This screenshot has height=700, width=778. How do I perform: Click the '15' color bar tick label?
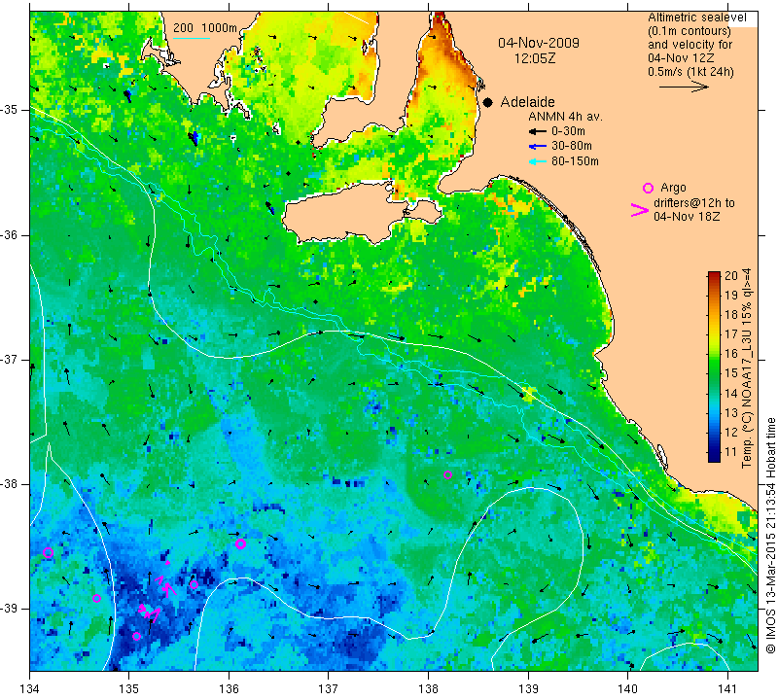[x=732, y=373]
